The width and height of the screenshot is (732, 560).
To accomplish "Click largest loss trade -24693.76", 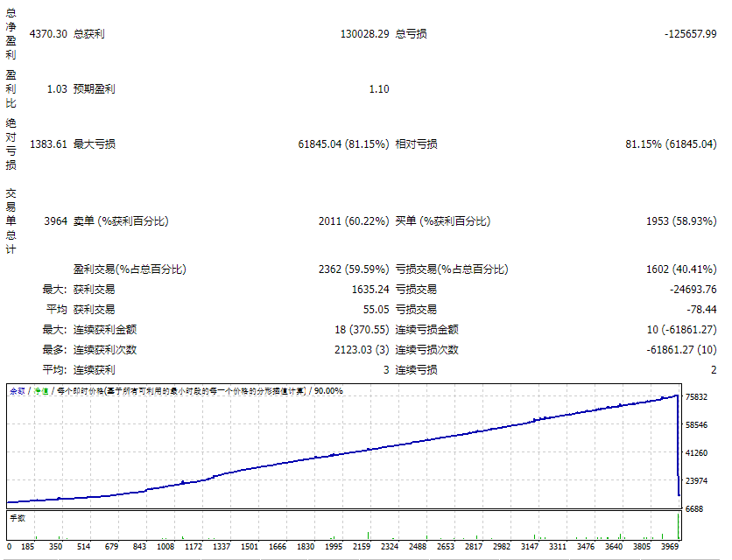I will pyautogui.click(x=693, y=290).
